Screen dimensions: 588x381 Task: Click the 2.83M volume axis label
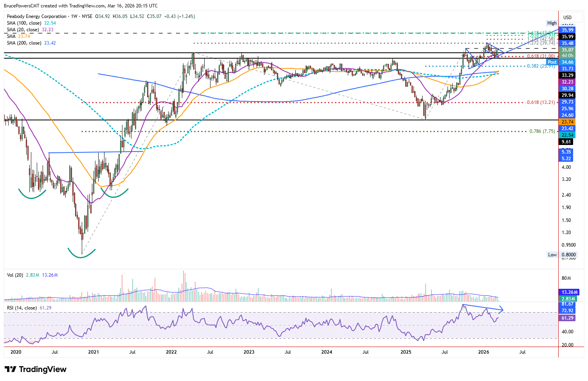pos(568,299)
